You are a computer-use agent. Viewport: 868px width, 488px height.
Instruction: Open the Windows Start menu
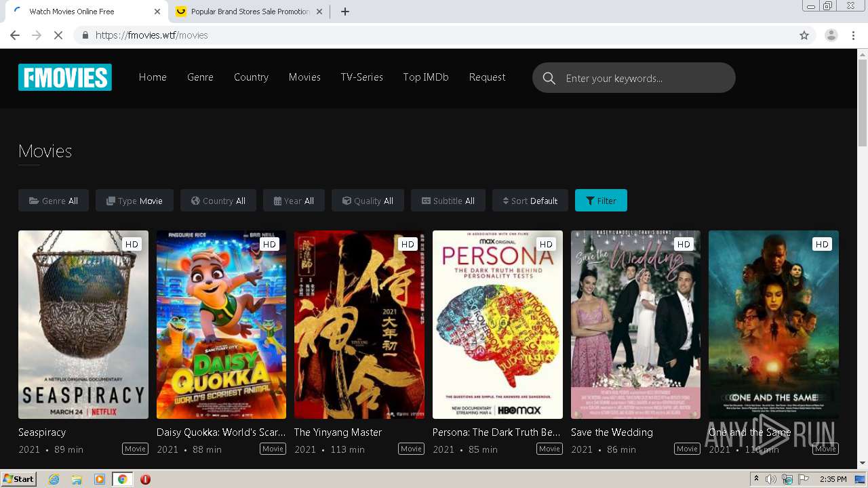(19, 479)
